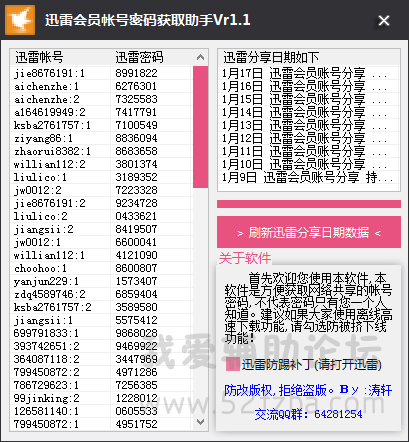Select account row a164619949:2
The image size is (409, 442).
tap(102, 112)
